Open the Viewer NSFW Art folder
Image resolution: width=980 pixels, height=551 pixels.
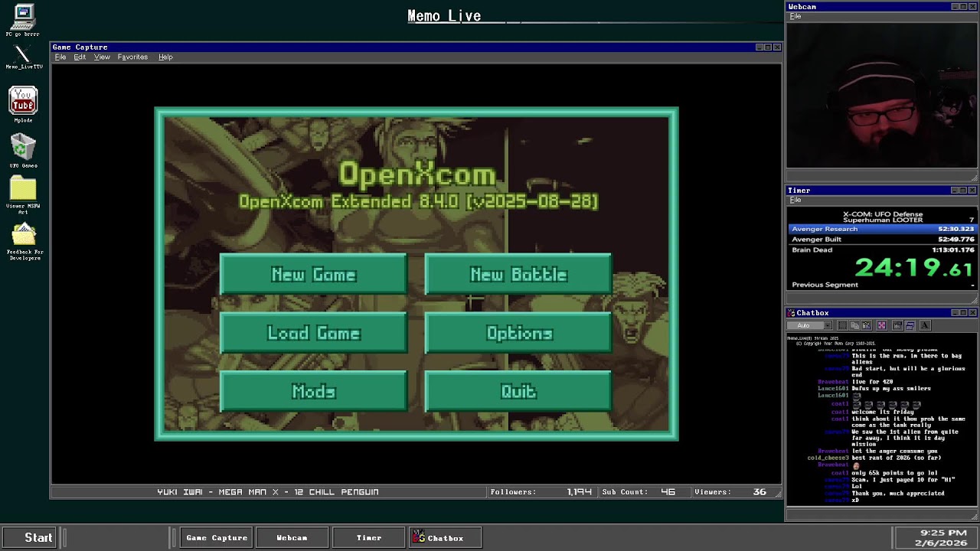[x=23, y=195]
